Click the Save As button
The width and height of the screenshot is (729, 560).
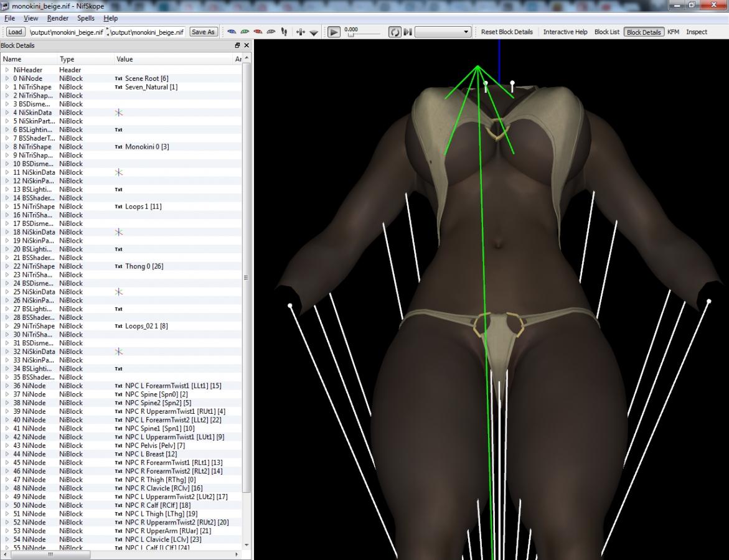click(203, 32)
